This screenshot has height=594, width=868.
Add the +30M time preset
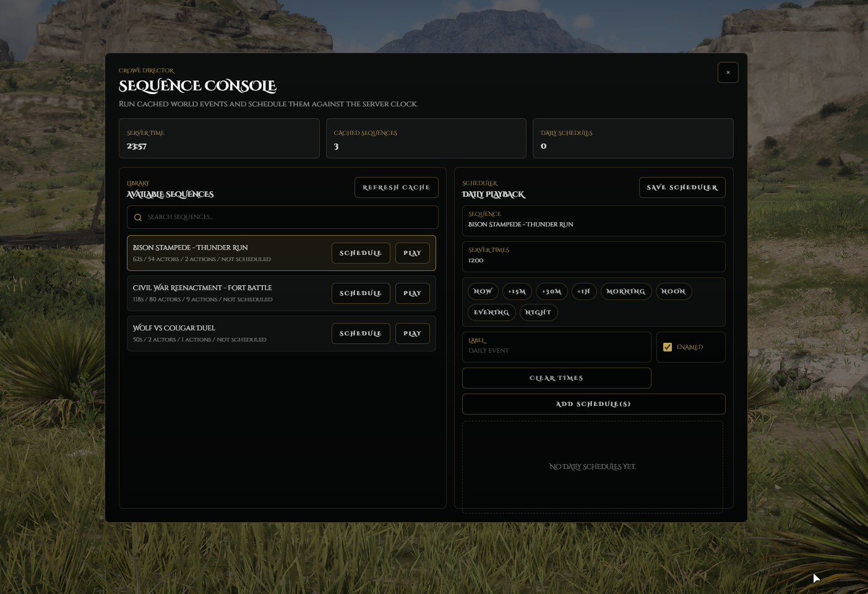tap(551, 291)
